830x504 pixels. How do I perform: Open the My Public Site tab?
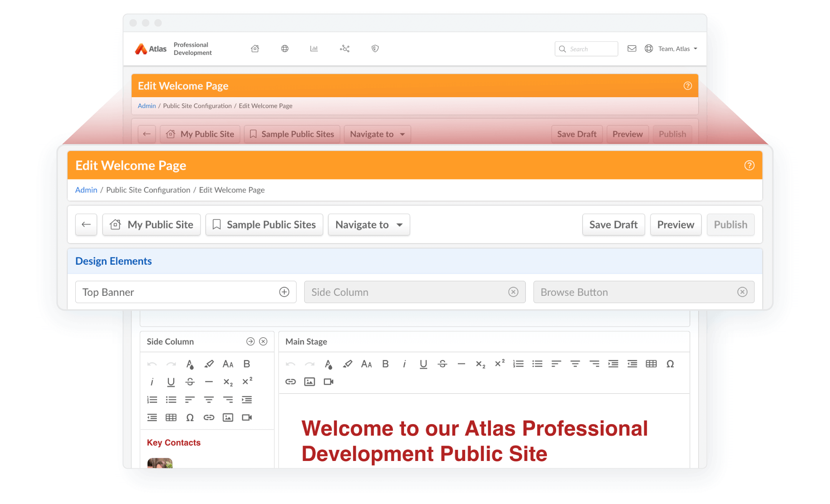(152, 225)
